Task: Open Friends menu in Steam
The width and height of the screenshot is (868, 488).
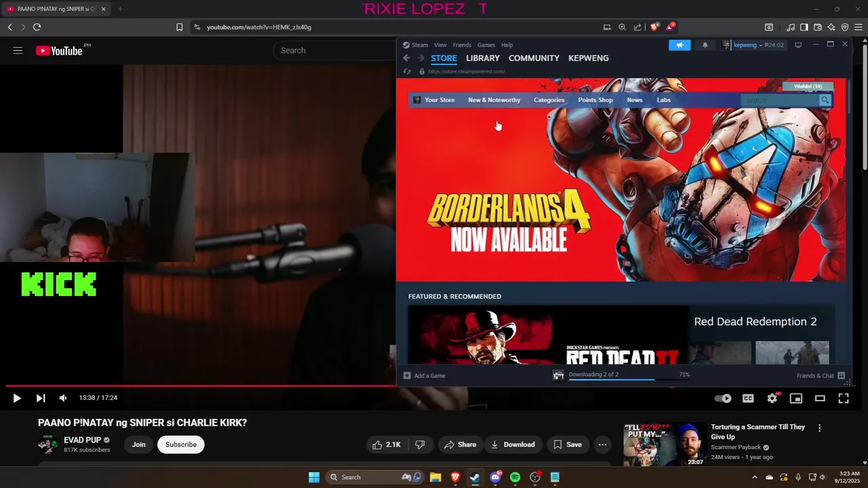Action: pos(462,45)
